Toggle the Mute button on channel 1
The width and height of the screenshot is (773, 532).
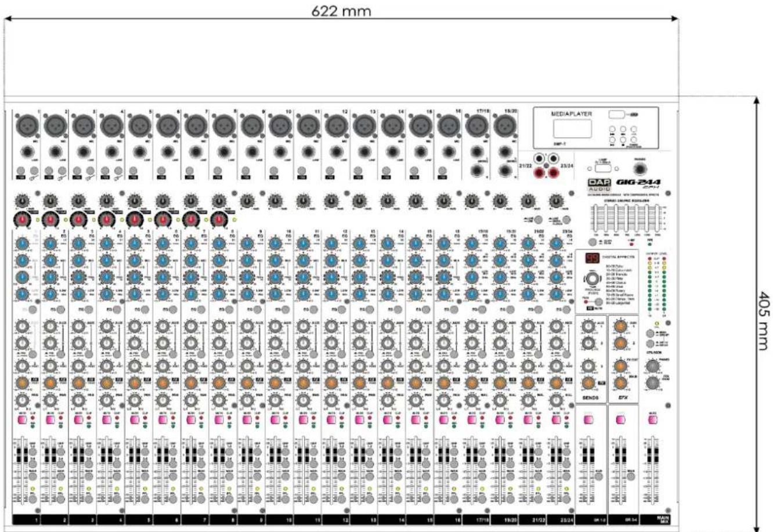point(23,419)
